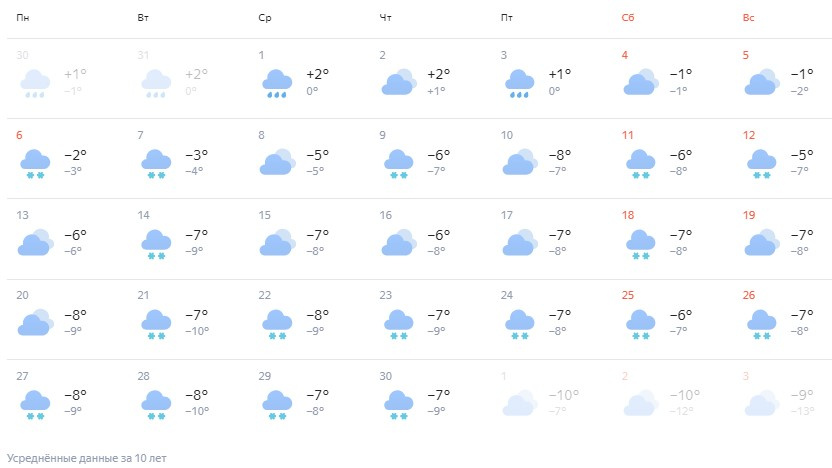Click the snow icon on the 29th

[x=277, y=404]
